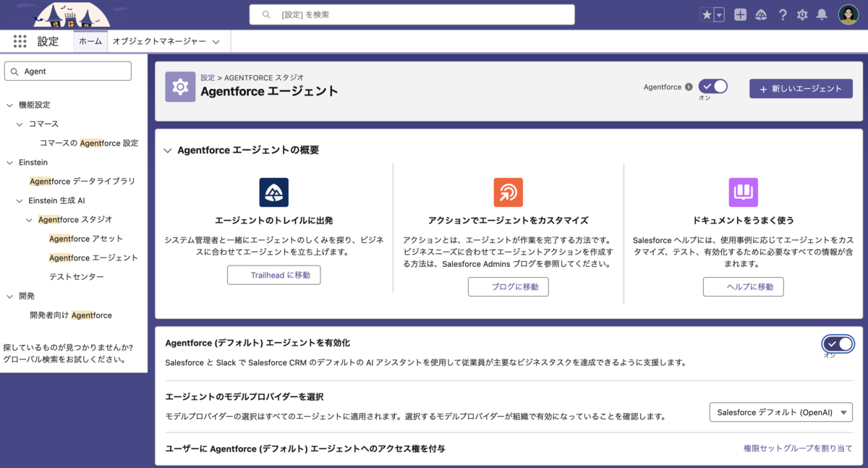Click the Trailhead に移動 button
This screenshot has width=868, height=468.
pyautogui.click(x=274, y=275)
